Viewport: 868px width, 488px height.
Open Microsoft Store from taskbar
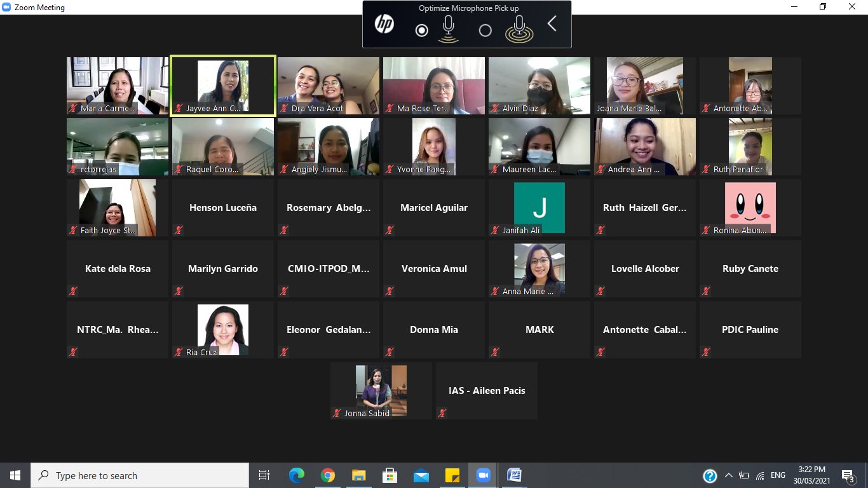(x=390, y=475)
